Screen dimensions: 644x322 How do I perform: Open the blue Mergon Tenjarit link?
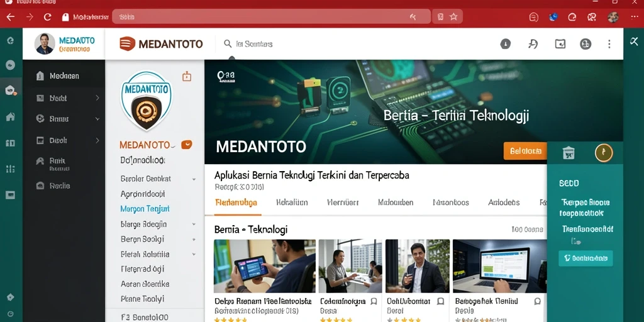pyautogui.click(x=145, y=209)
